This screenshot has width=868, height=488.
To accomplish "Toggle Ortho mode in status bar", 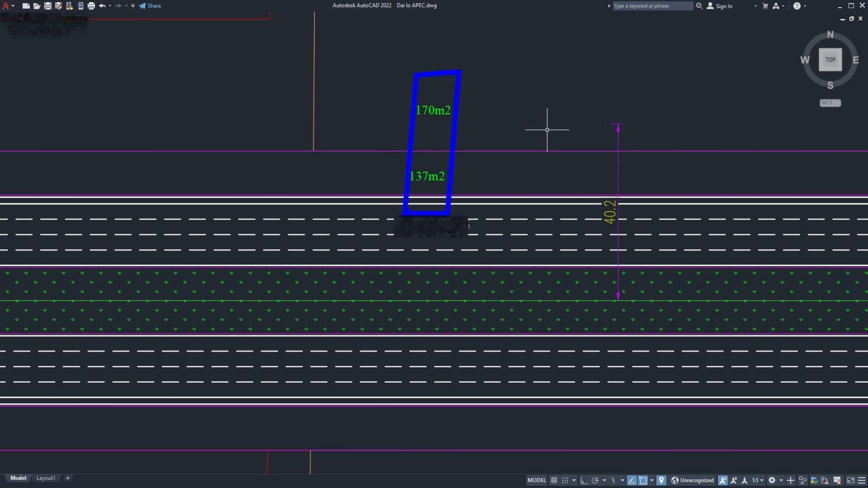I will click(584, 480).
